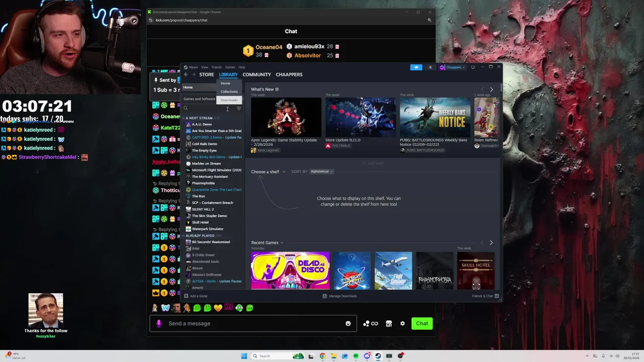Click the library search magnifier icon
Image resolution: width=644 pixels, height=362 pixels.
[185, 108]
